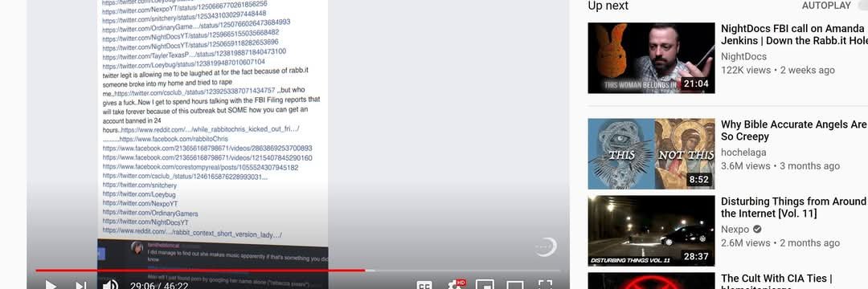Enable theater mode view
The image size is (868, 289).
(515, 286)
